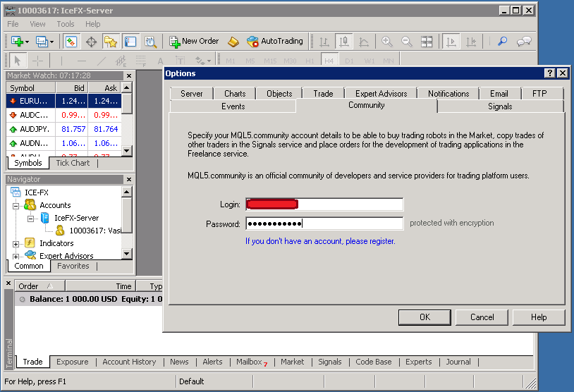Switch to the Expert Advisors options tab
574x392 pixels.
click(381, 94)
